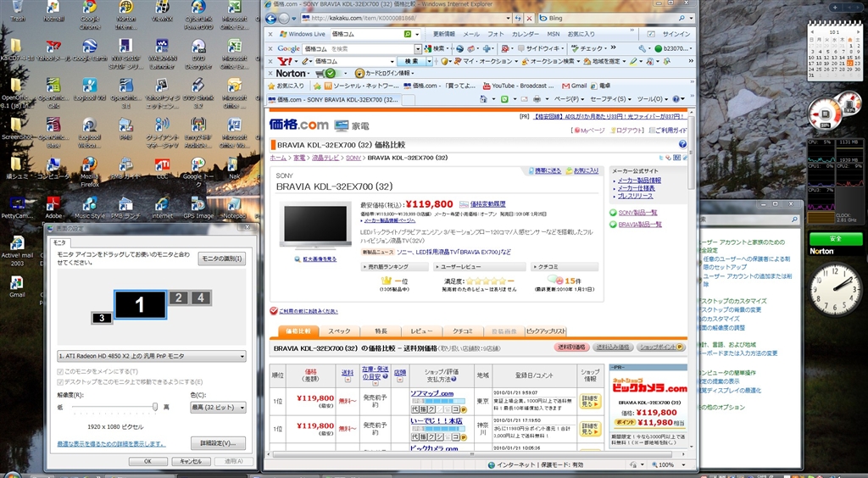
Task: Open the Gmail desktop shortcut
Action: [x=17, y=286]
